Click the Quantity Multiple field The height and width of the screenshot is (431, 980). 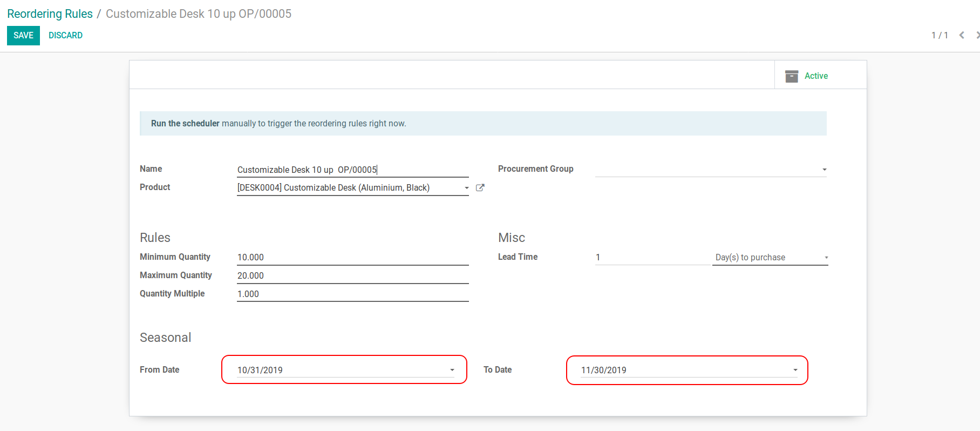tap(352, 294)
